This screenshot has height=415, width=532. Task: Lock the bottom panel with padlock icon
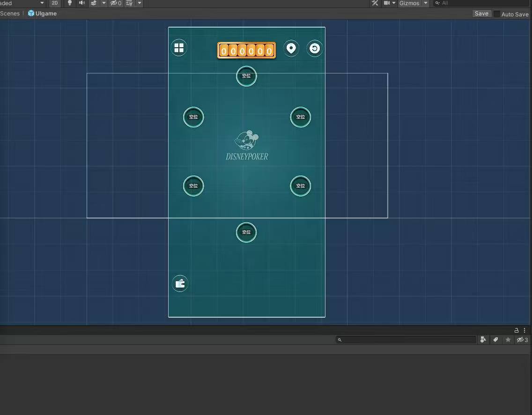pos(517,330)
